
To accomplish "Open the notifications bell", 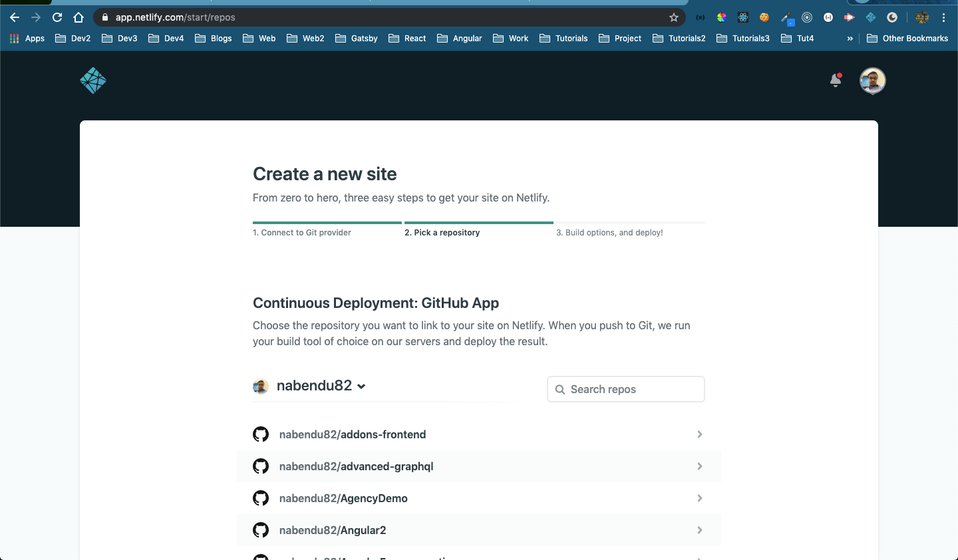I will (836, 80).
